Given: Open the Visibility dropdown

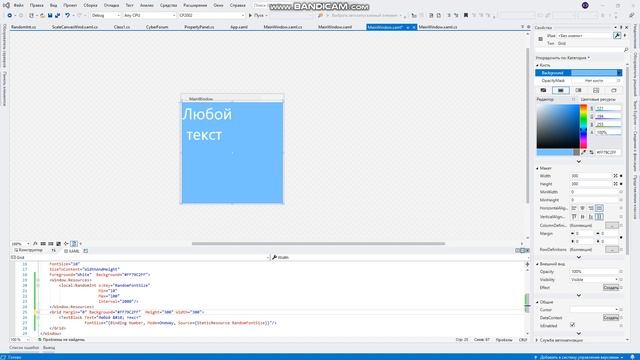Looking at the screenshot, I should point(594,280).
